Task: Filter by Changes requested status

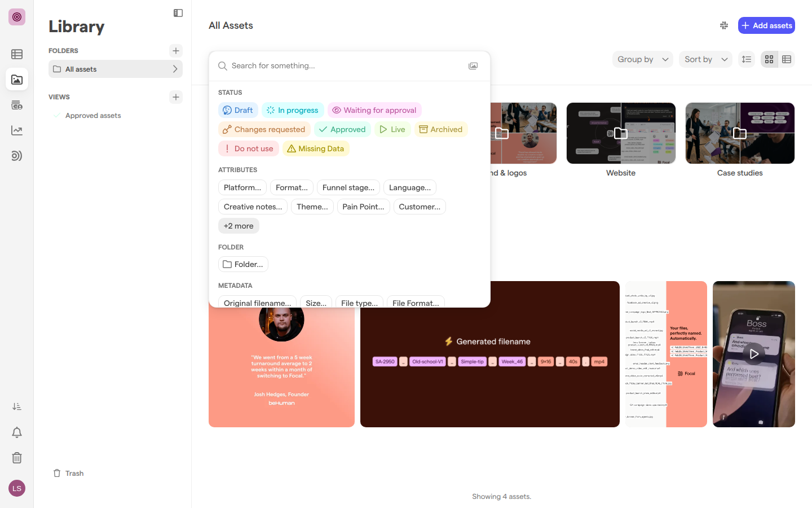Action: pos(264,129)
